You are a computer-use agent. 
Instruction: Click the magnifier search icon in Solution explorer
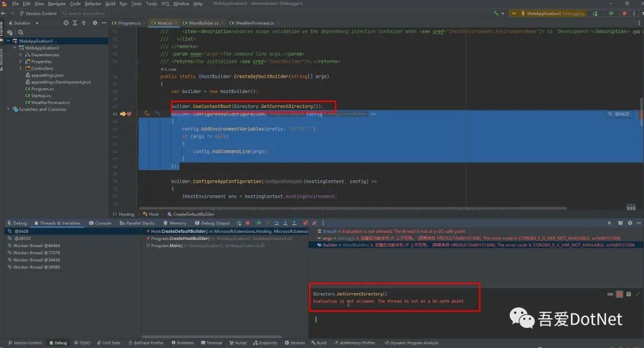(20, 32)
